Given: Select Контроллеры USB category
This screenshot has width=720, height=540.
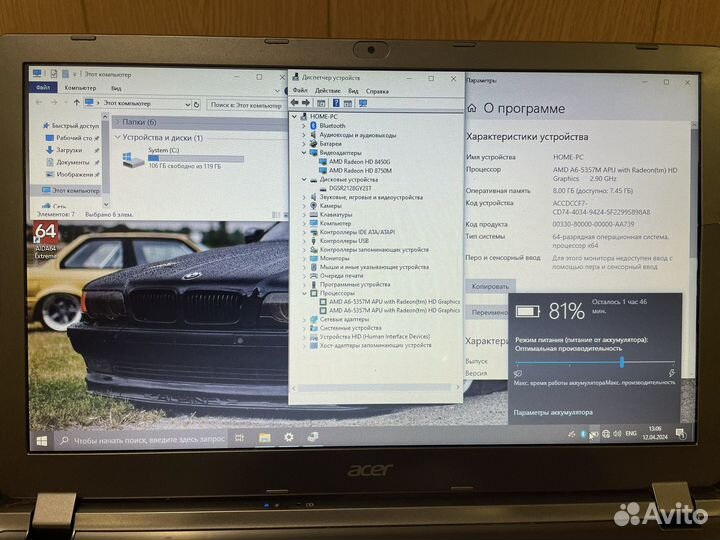Looking at the screenshot, I should (344, 241).
